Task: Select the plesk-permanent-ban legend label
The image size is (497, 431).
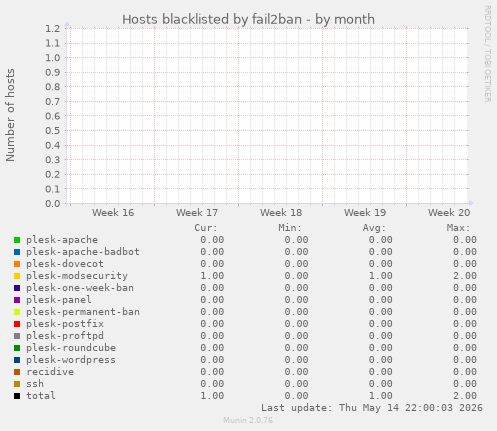Action: pos(83,312)
